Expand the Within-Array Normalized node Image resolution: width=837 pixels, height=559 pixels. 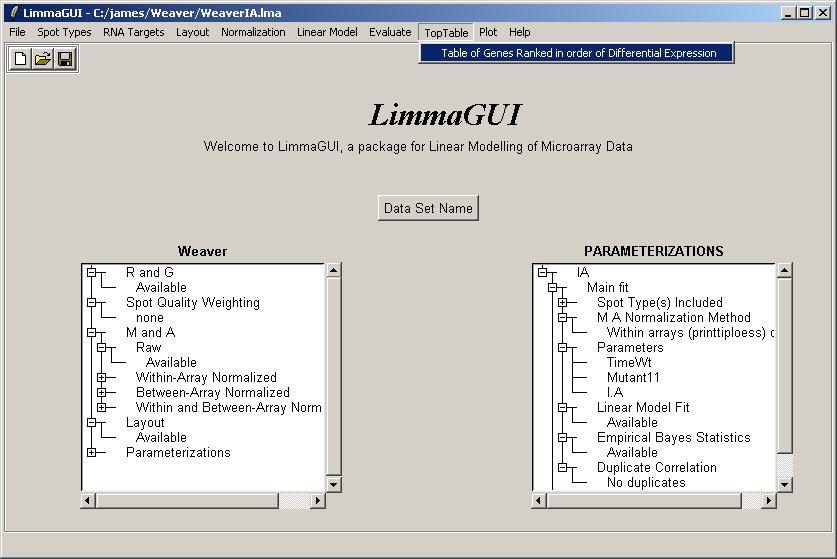pos(102,377)
